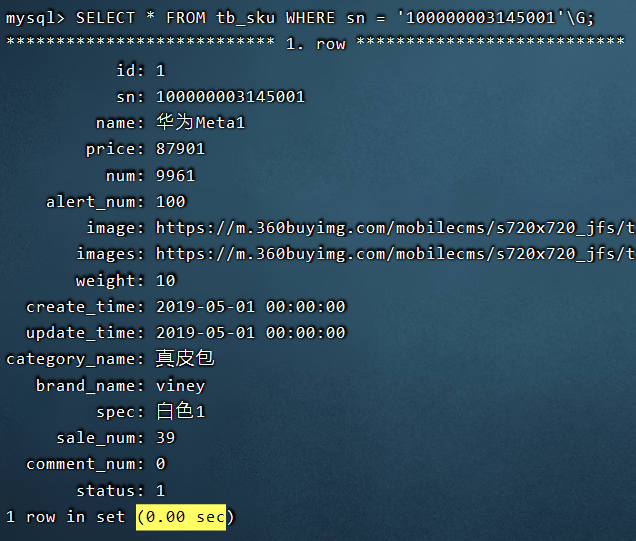
Task: Click the 'comment_num:' field label
Action: click(85, 464)
